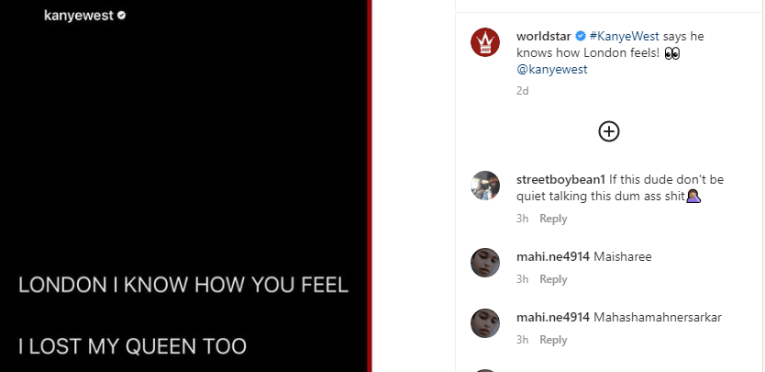This screenshot has height=372, width=765.
Task: Open the #KanyeWest hashtag link
Action: coord(624,36)
